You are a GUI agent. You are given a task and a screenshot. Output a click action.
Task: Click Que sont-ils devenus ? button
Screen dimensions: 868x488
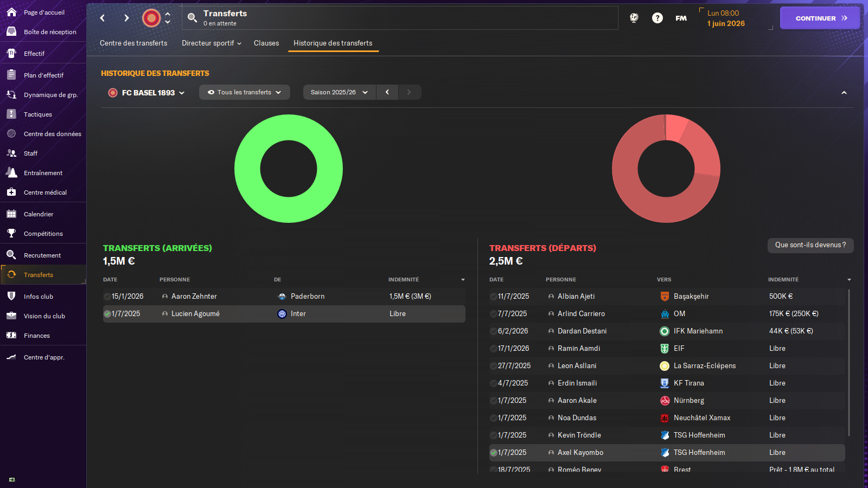click(x=810, y=245)
